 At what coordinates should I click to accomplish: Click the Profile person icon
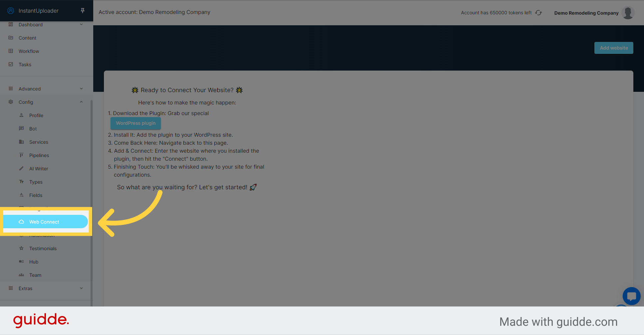tap(21, 115)
